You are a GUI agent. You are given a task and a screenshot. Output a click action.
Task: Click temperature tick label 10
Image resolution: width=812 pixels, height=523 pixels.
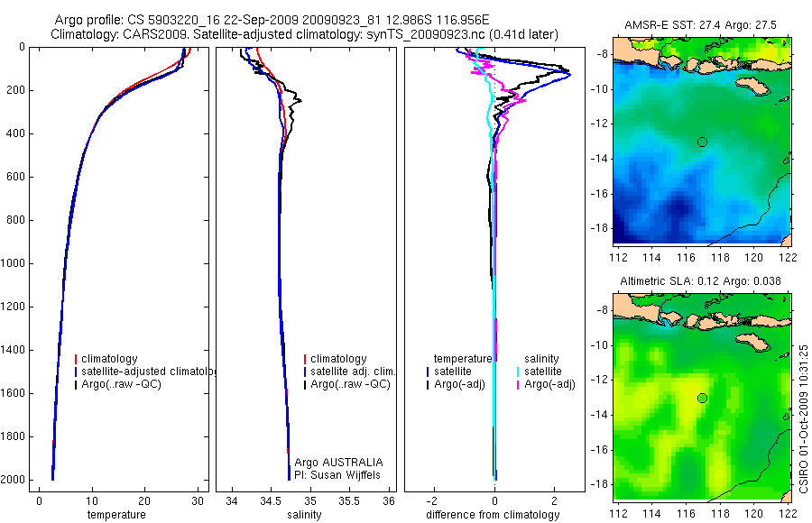coord(92,501)
